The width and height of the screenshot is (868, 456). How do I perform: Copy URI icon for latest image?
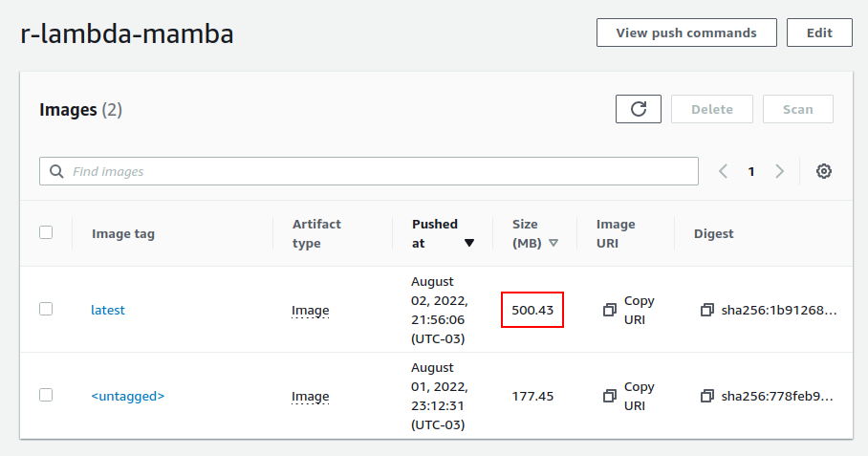[x=610, y=310]
